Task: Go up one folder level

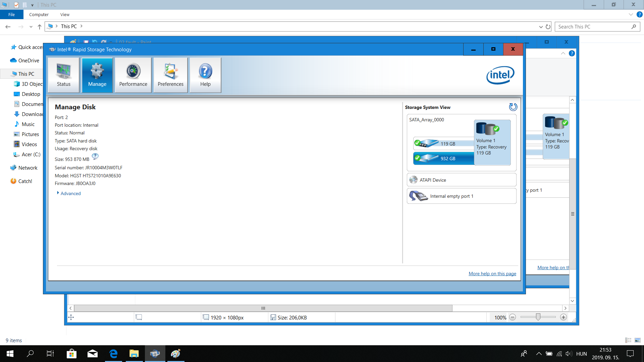Action: 39,26
